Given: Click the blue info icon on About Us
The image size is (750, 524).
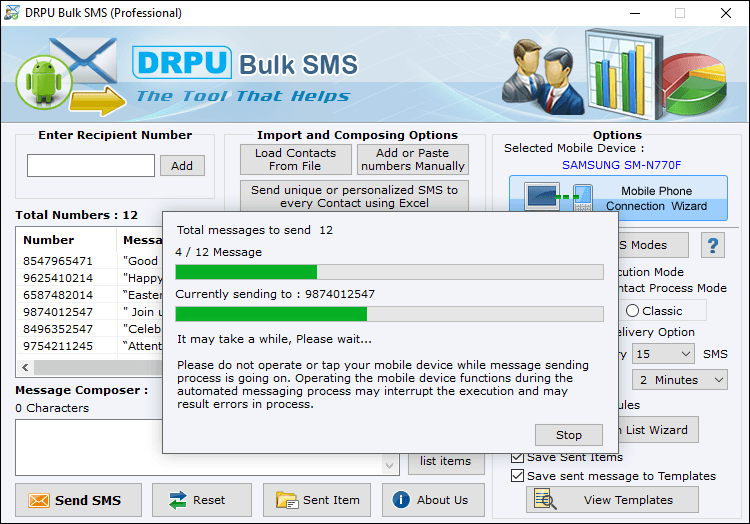Looking at the screenshot, I should tap(401, 500).
